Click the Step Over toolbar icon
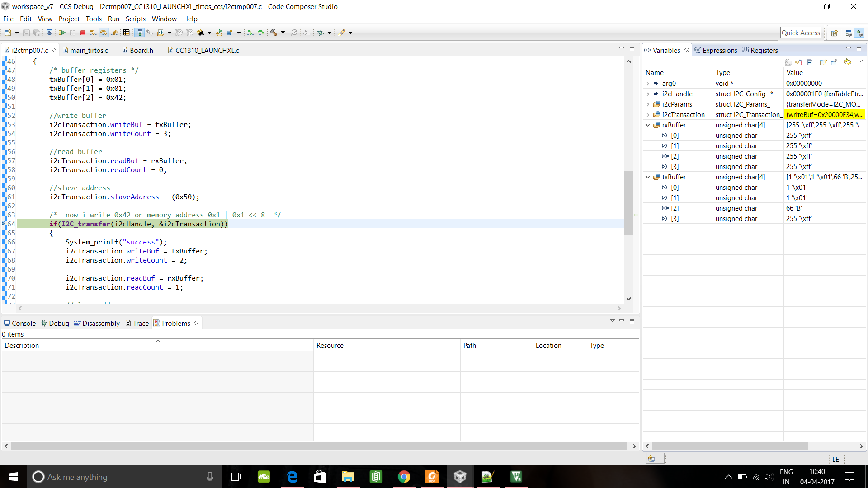The height and width of the screenshot is (488, 868). tap(104, 33)
